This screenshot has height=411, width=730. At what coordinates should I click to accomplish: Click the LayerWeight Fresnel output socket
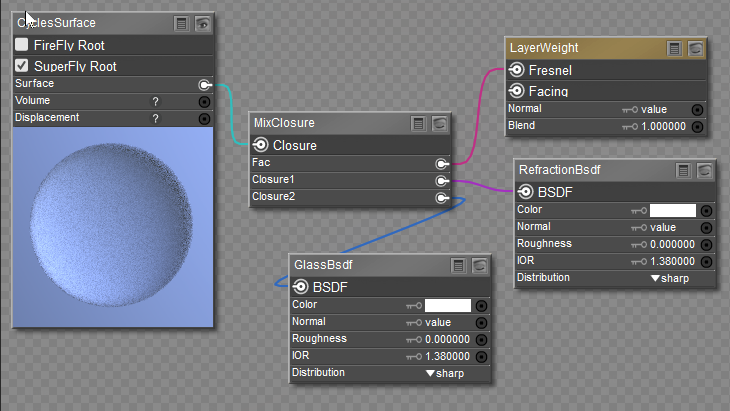(x=516, y=70)
